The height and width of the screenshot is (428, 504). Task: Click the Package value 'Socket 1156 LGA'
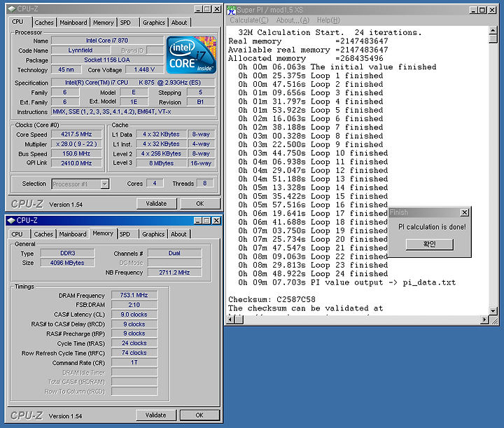tap(107, 60)
